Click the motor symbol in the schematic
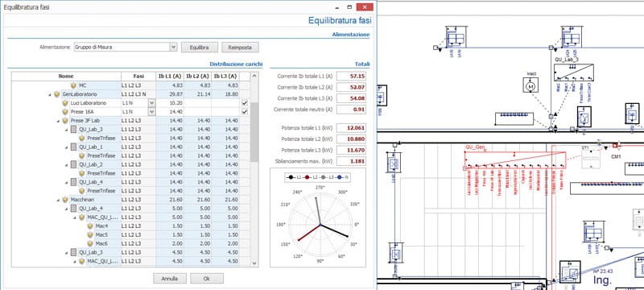The image size is (644, 290). tap(530, 86)
